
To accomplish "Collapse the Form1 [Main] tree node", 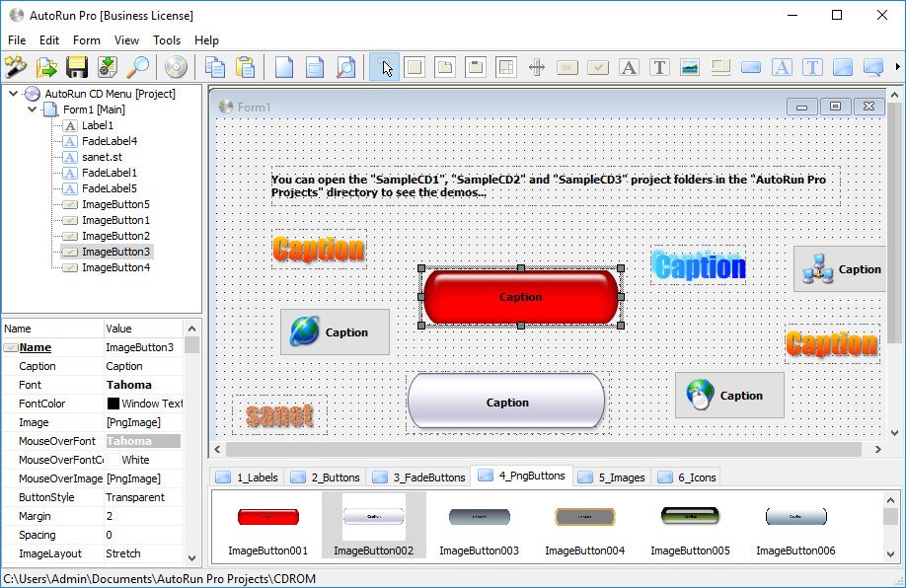I will pyautogui.click(x=32, y=110).
